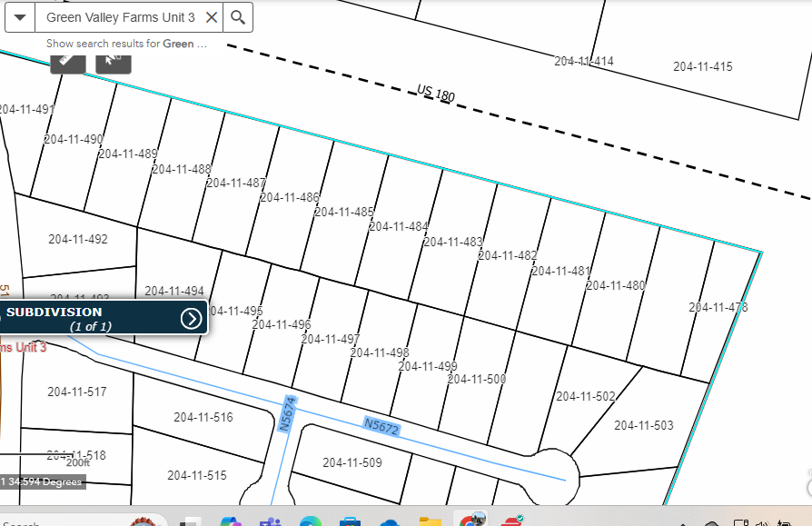Open File Explorer folder icon
812x526 pixels.
[430, 521]
